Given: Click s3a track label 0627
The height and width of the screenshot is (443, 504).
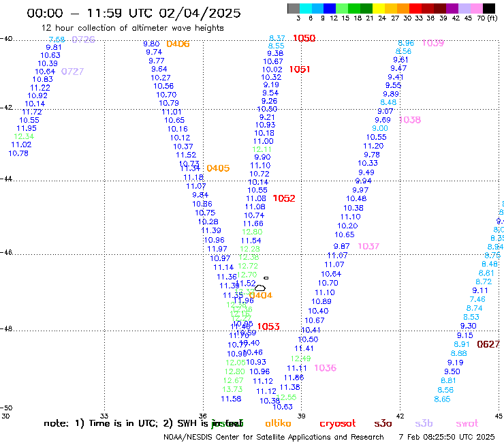Looking at the screenshot, I should 488,344.
